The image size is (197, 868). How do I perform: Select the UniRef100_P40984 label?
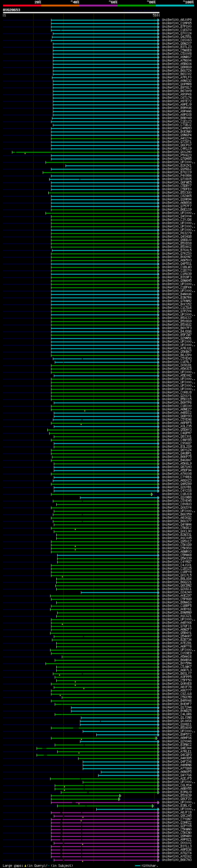tap(177, 176)
